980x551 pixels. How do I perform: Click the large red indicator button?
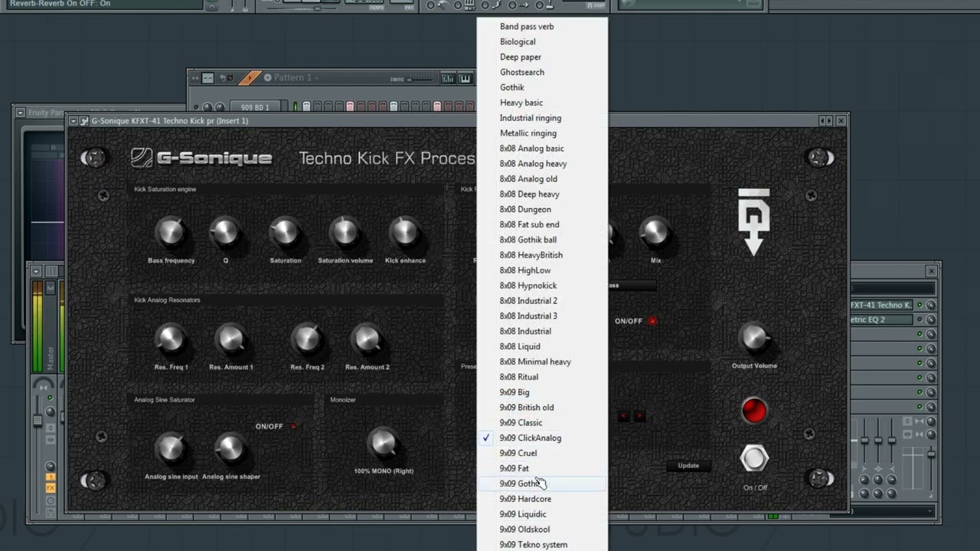coord(754,411)
